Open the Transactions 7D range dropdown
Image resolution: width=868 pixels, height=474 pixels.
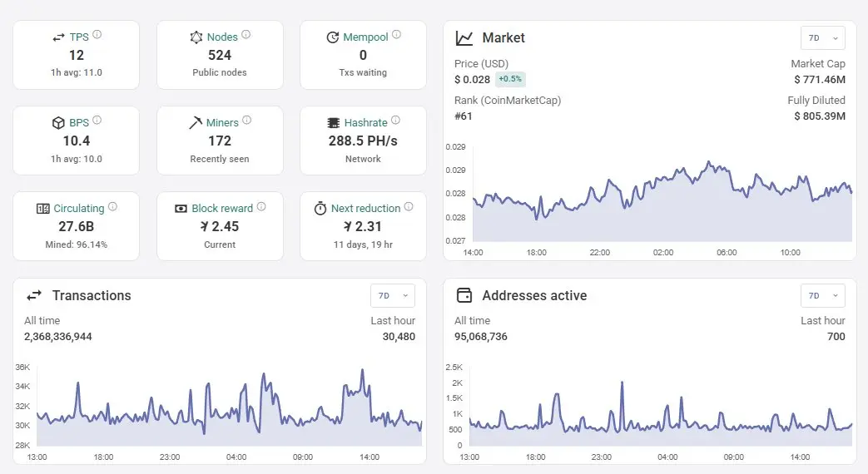[393, 296]
